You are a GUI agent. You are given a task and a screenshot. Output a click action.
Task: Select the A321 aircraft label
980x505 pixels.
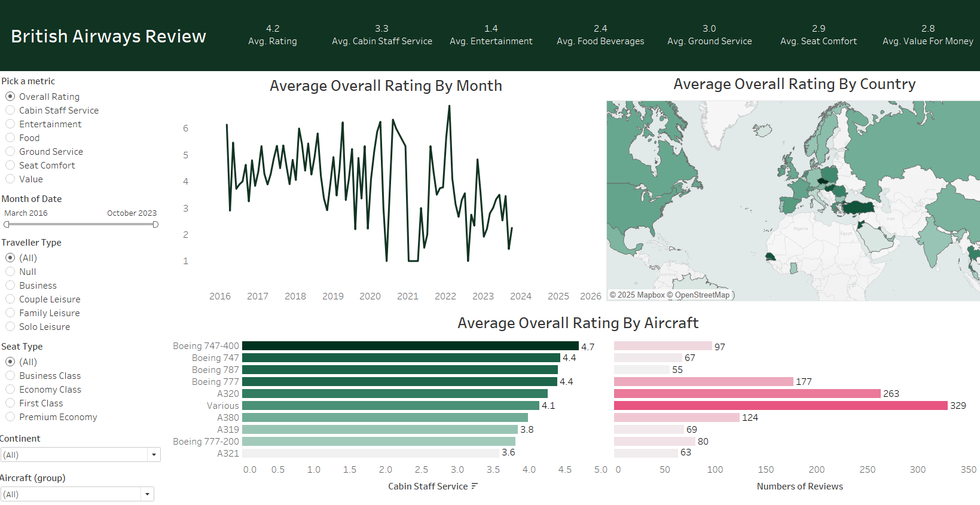(x=228, y=454)
